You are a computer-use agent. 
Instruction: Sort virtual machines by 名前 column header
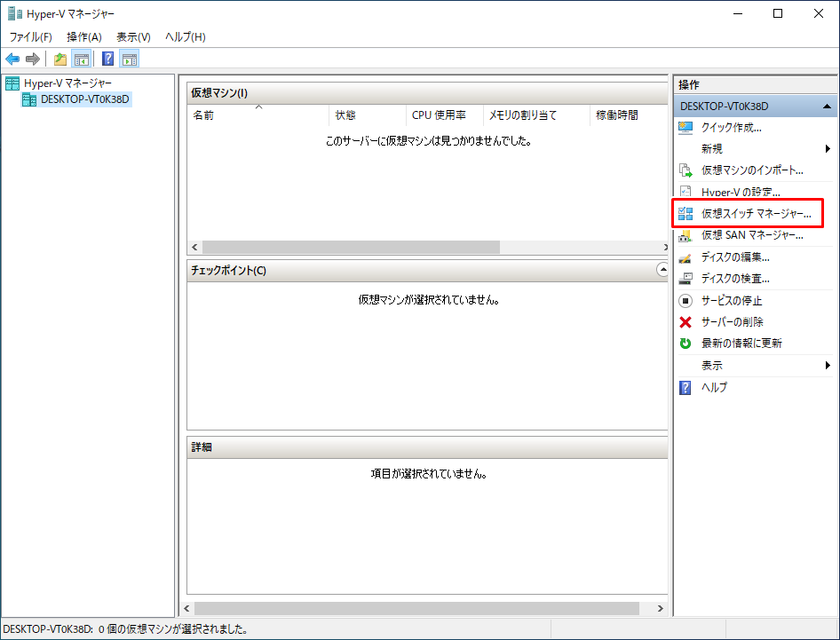coord(204,115)
